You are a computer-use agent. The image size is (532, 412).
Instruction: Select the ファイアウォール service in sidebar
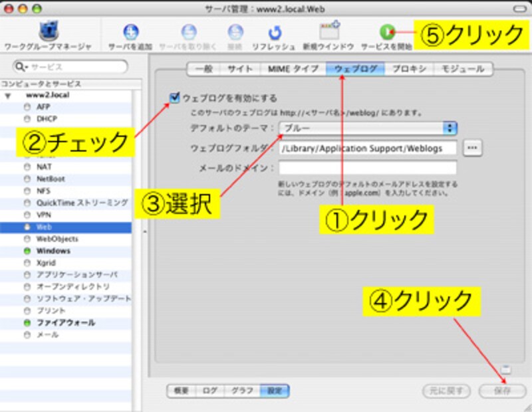coord(65,323)
